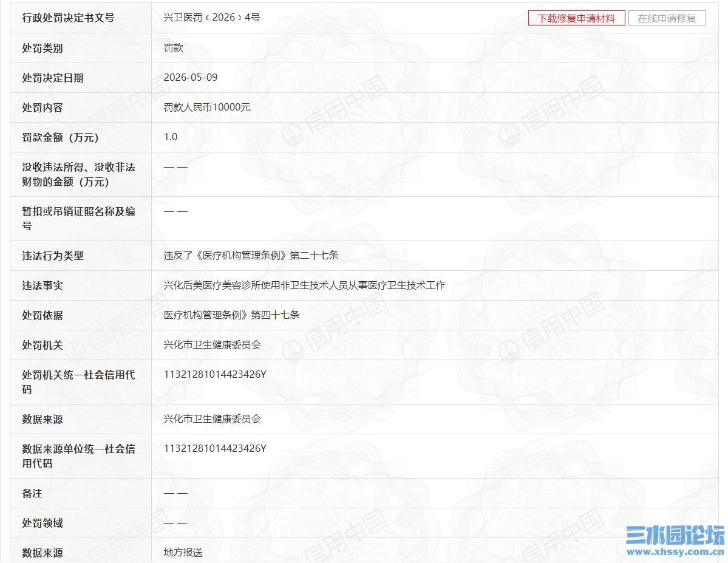Select the value 地方报送

coord(183,552)
